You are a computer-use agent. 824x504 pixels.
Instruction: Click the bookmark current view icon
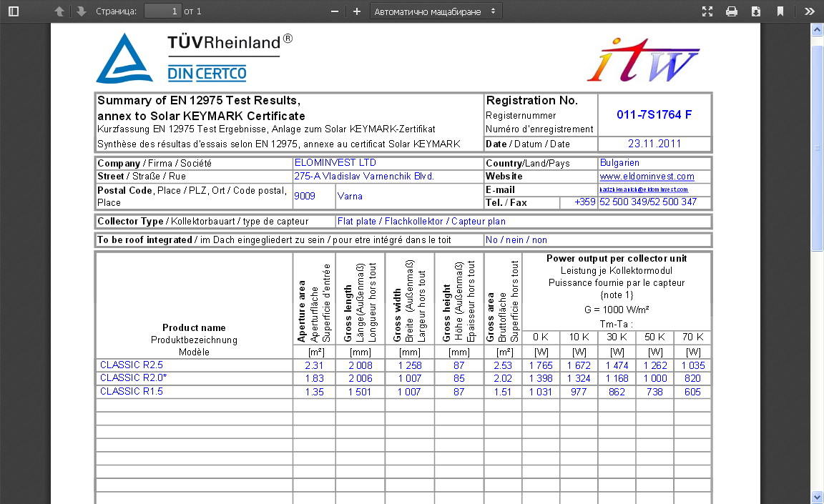[x=780, y=11]
